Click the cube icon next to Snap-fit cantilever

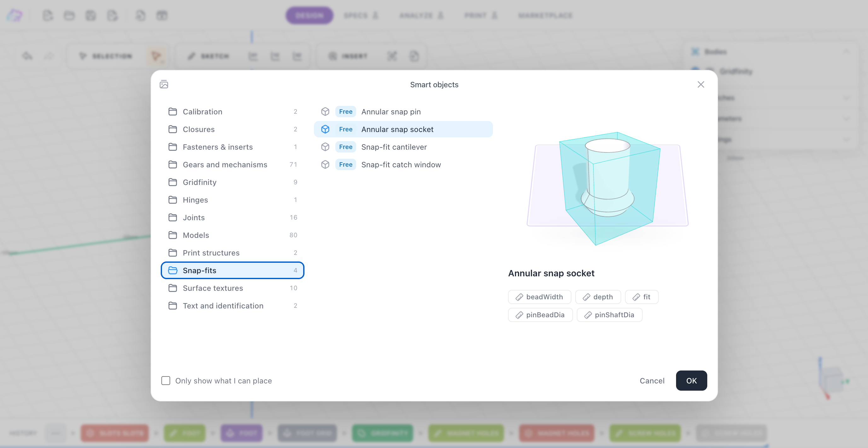click(325, 147)
